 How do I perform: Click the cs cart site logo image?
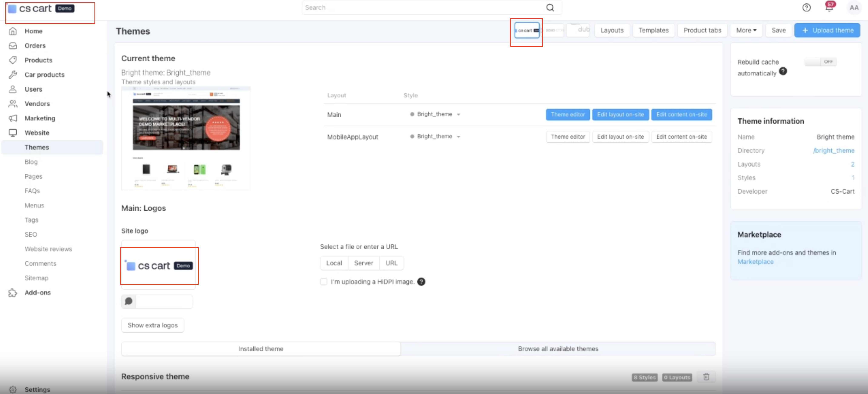(x=159, y=266)
